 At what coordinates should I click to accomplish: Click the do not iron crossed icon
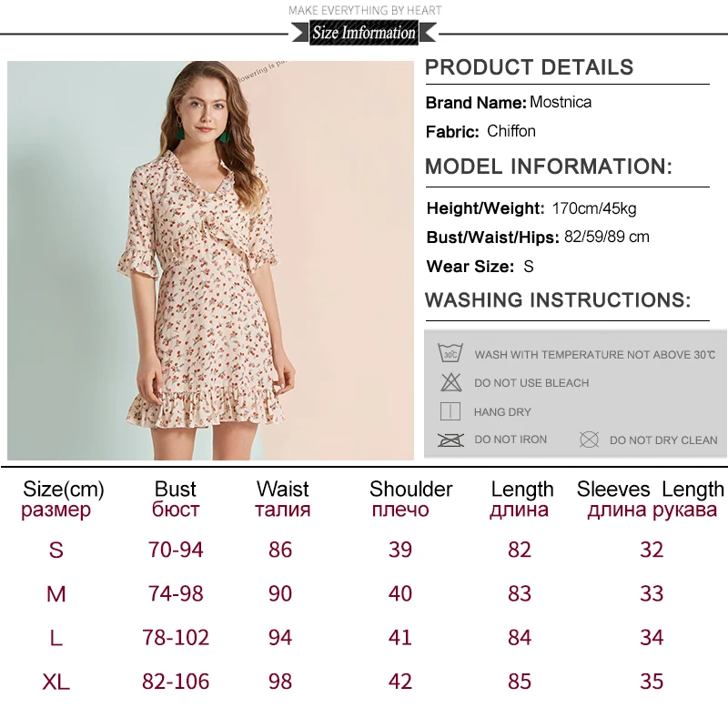point(450,440)
